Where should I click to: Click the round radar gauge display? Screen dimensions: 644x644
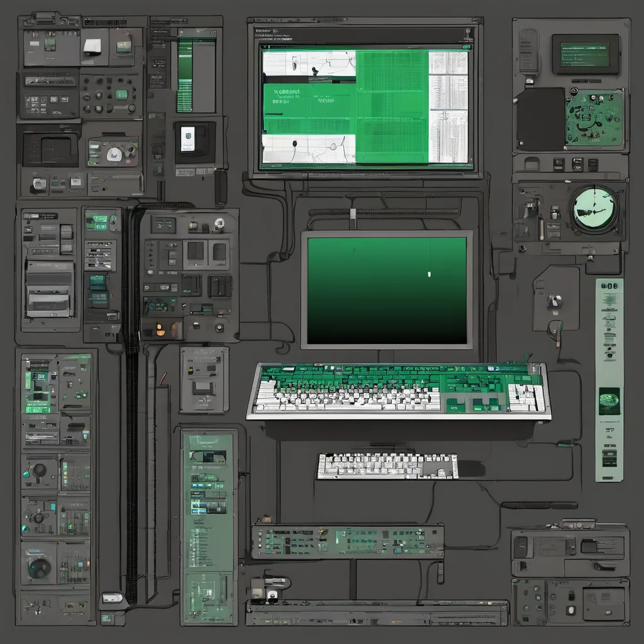point(593,209)
